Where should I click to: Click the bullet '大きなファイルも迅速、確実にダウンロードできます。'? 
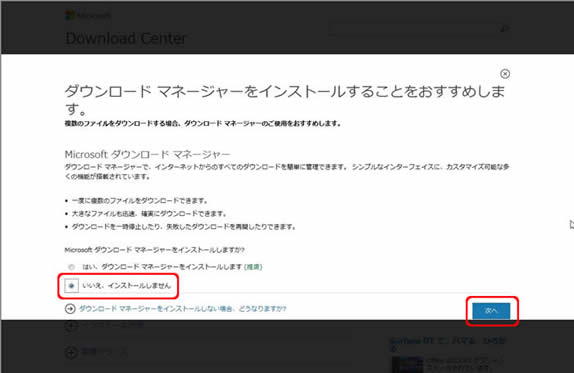[x=149, y=213]
